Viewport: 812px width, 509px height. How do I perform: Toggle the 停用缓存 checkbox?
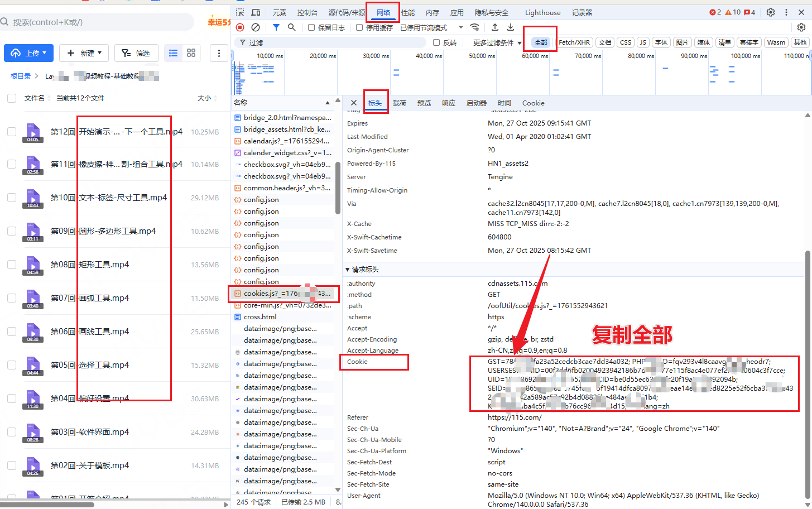[x=359, y=27]
